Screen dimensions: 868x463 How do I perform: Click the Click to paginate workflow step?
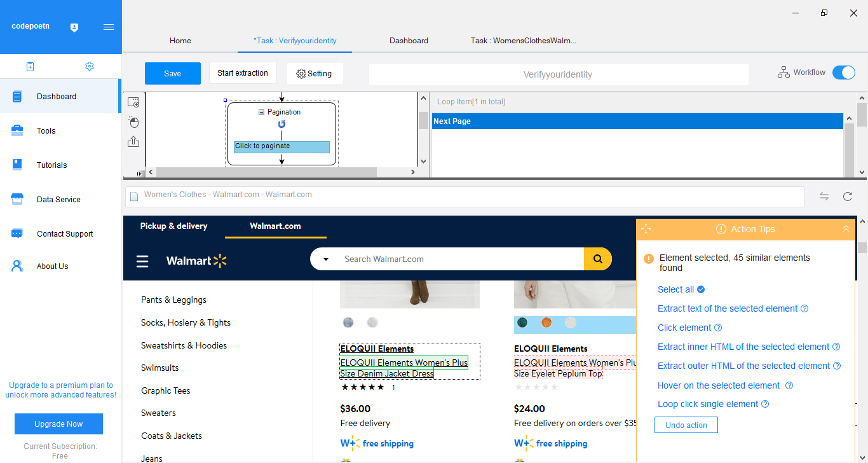coord(281,147)
